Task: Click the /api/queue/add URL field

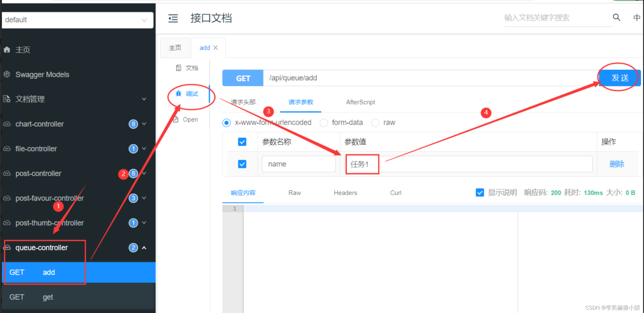Action: (431, 78)
